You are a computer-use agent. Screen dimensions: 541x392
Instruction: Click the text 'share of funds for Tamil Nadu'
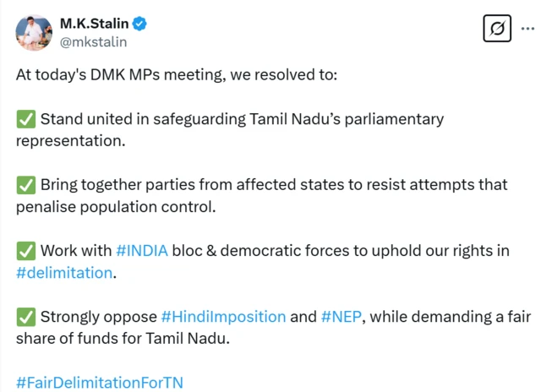pos(122,339)
